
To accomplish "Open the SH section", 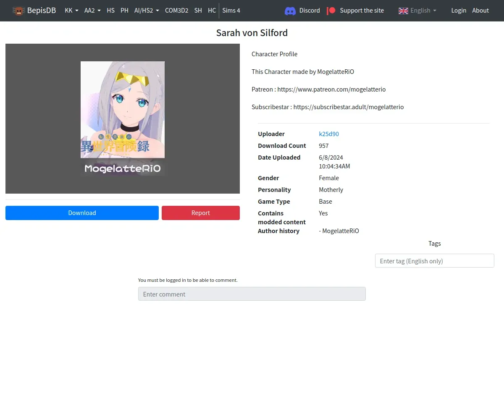I will coord(198,10).
